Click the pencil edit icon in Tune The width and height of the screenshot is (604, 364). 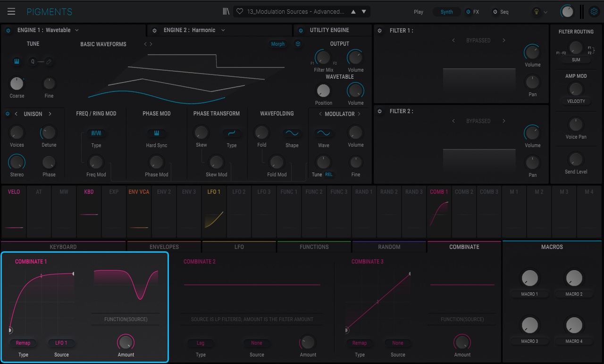[x=48, y=61]
